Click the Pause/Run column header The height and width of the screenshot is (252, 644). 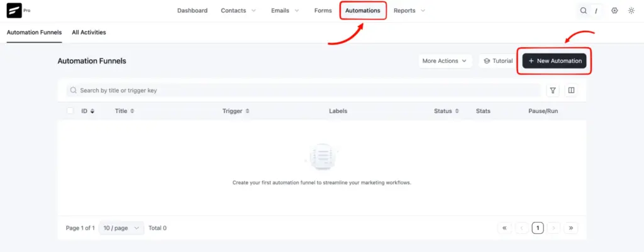coord(543,111)
